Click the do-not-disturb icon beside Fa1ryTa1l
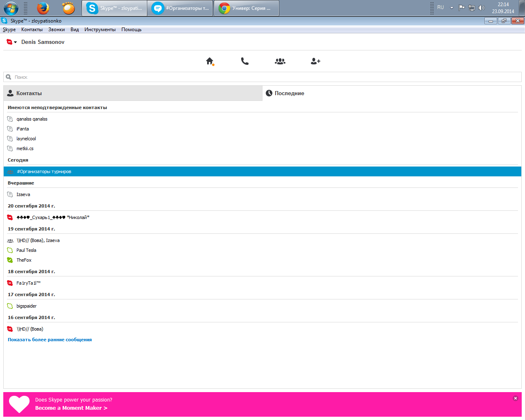This screenshot has width=525, height=420. (10, 283)
